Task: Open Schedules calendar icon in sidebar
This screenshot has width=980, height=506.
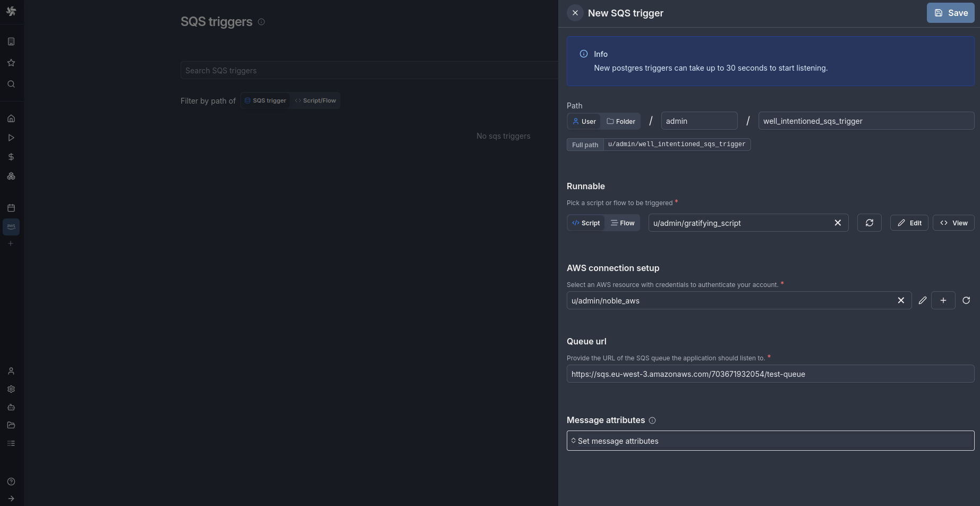Action: [x=11, y=208]
